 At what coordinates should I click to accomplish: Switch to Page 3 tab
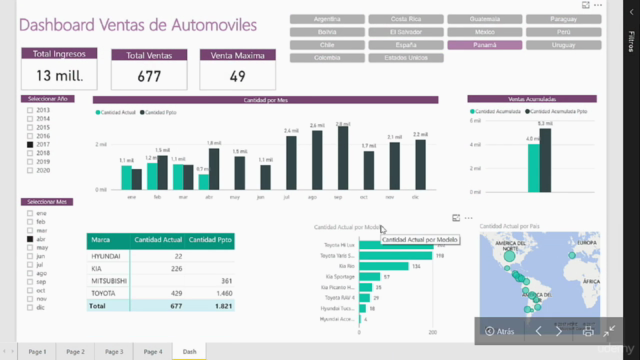(x=114, y=351)
